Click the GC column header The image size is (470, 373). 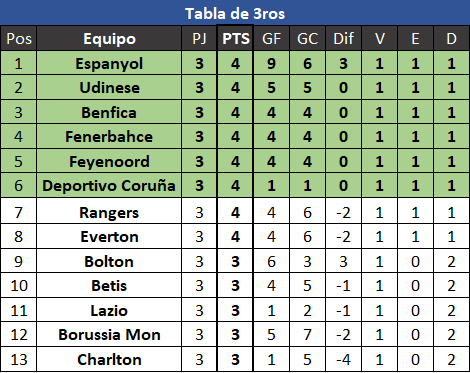[x=307, y=38]
